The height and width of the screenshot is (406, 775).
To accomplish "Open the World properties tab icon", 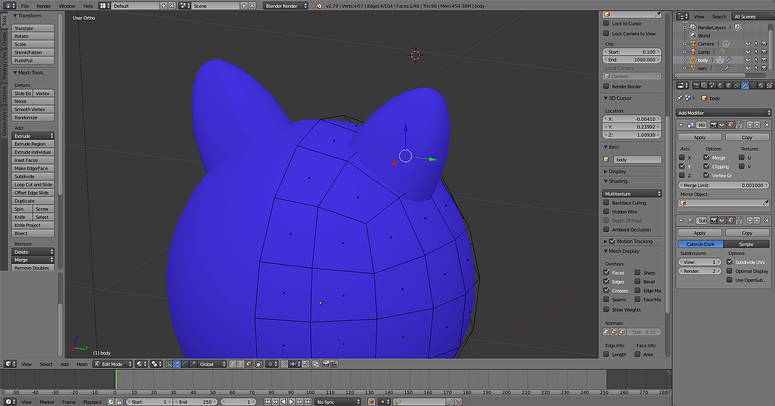I will [720, 86].
